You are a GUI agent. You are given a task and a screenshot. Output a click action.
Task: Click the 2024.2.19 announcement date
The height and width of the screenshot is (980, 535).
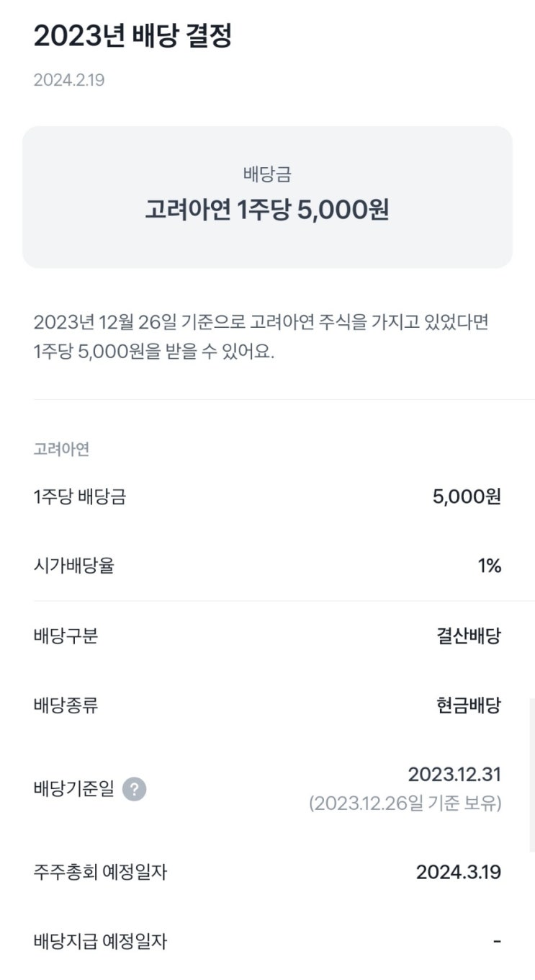point(69,80)
